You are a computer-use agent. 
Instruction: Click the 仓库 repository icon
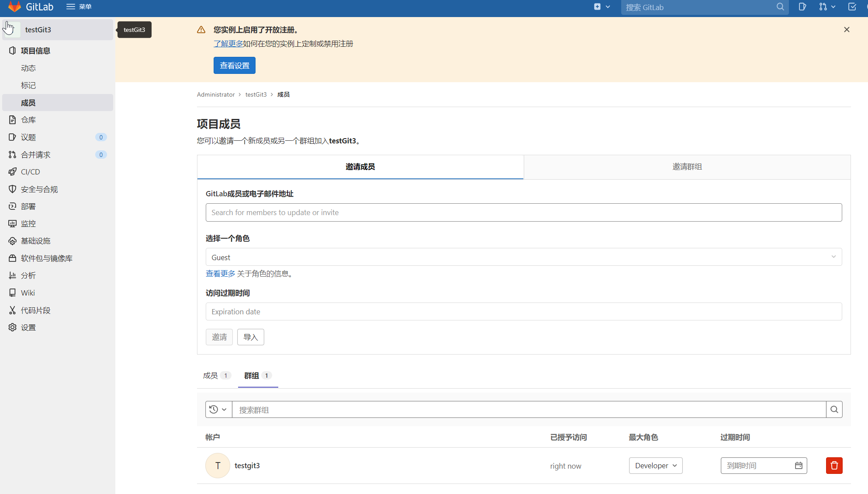click(12, 120)
